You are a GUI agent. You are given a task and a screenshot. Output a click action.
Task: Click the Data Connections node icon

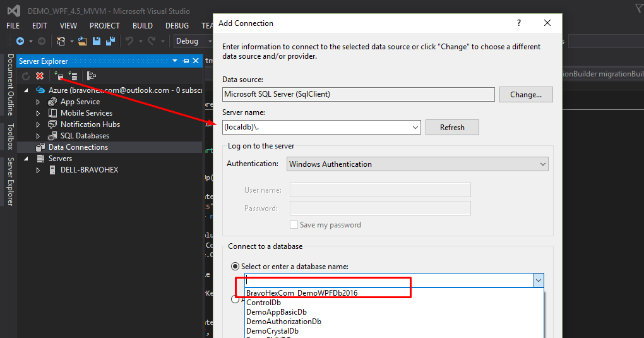(x=40, y=147)
